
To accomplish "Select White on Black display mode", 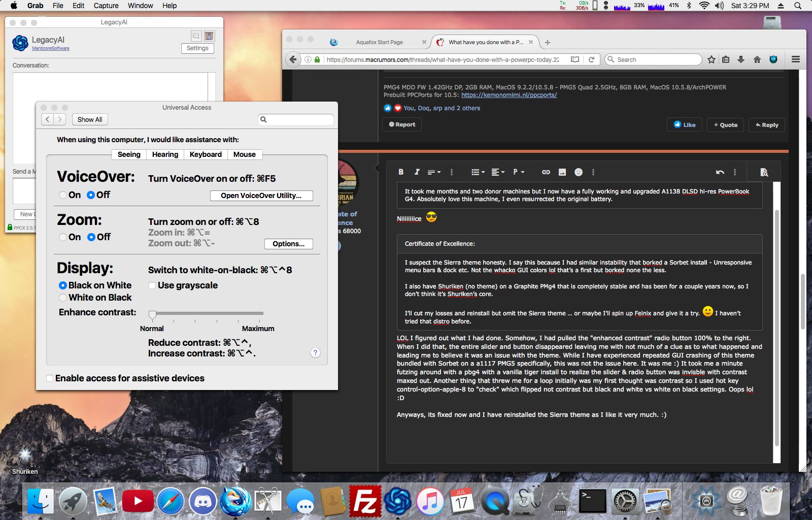I will click(x=63, y=297).
